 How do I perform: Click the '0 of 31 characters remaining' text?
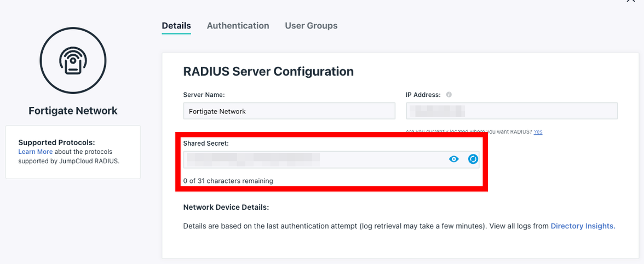coord(228,181)
